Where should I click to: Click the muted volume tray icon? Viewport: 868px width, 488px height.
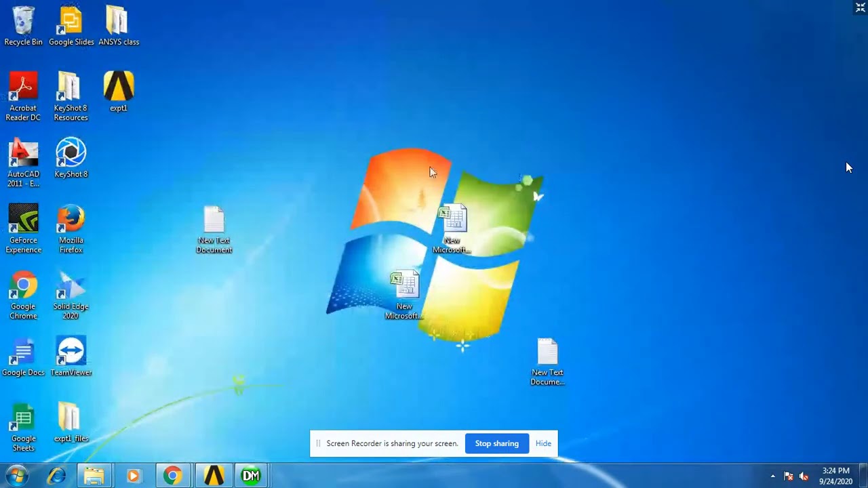[804, 476]
